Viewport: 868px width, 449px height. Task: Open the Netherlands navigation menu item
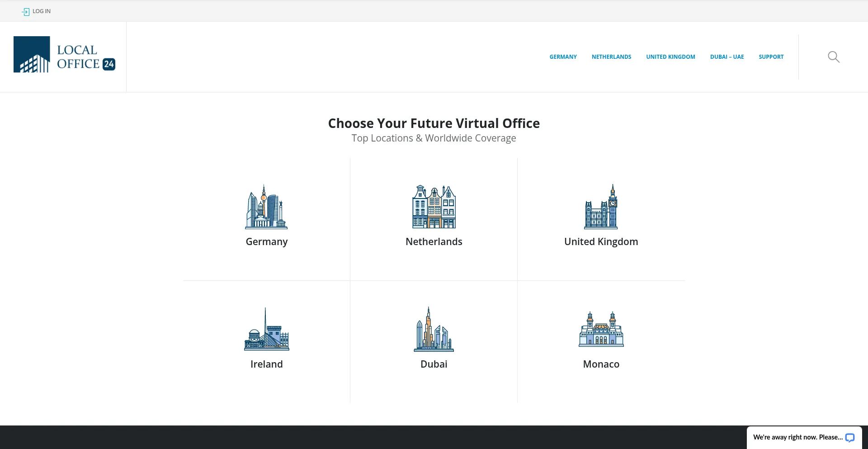click(611, 57)
